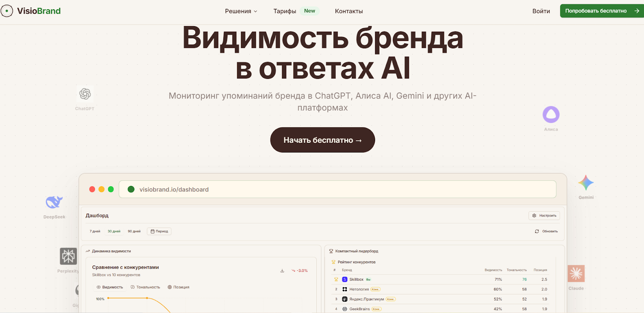Click the Конк. badge next to Яндекс.Практикум
This screenshot has width=644, height=313.
click(x=390, y=299)
